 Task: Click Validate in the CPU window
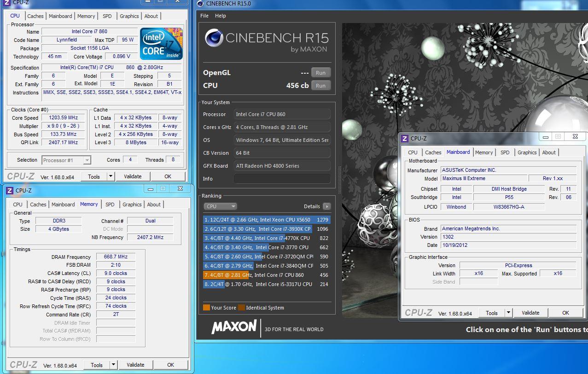point(133,176)
